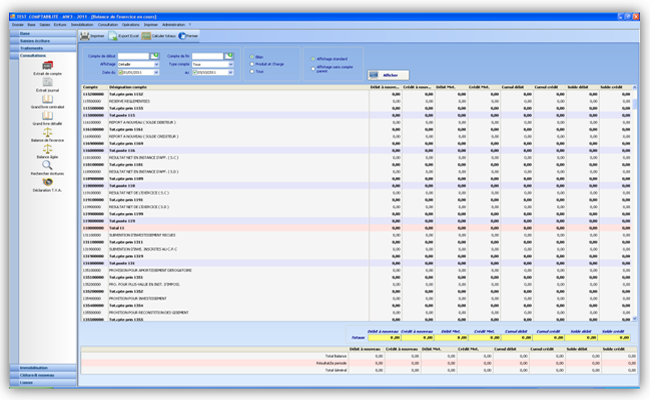Open the Saisies menu
The image size is (650, 400).
pyautogui.click(x=44, y=25)
